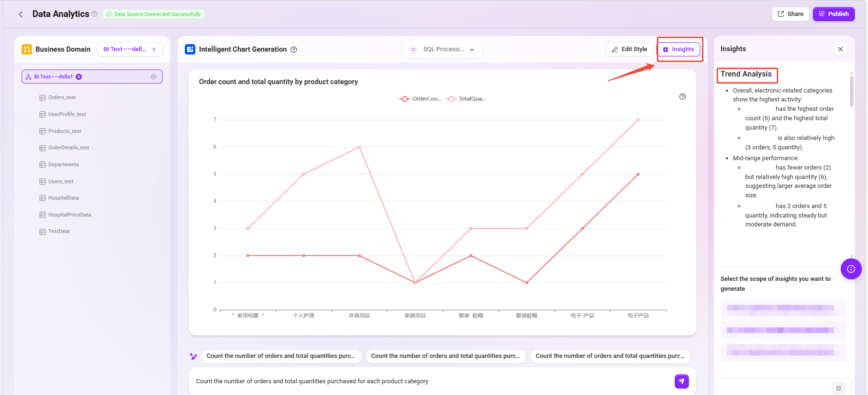Click the table icon beside HospitalData
868x395 pixels.
(42, 198)
